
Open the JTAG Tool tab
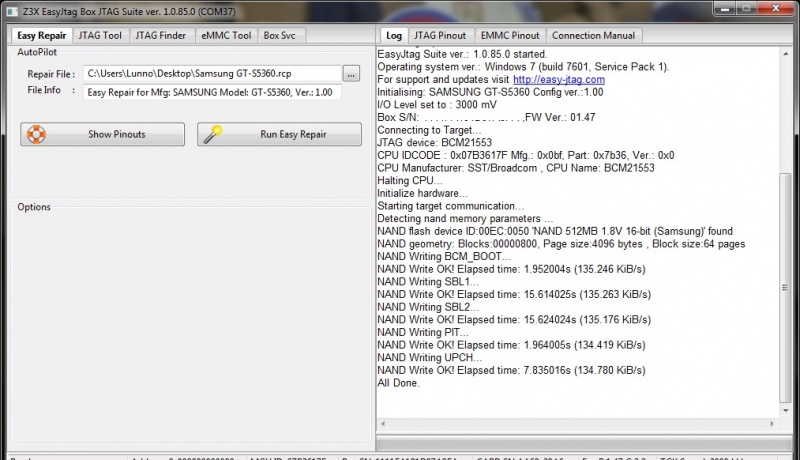(100, 35)
